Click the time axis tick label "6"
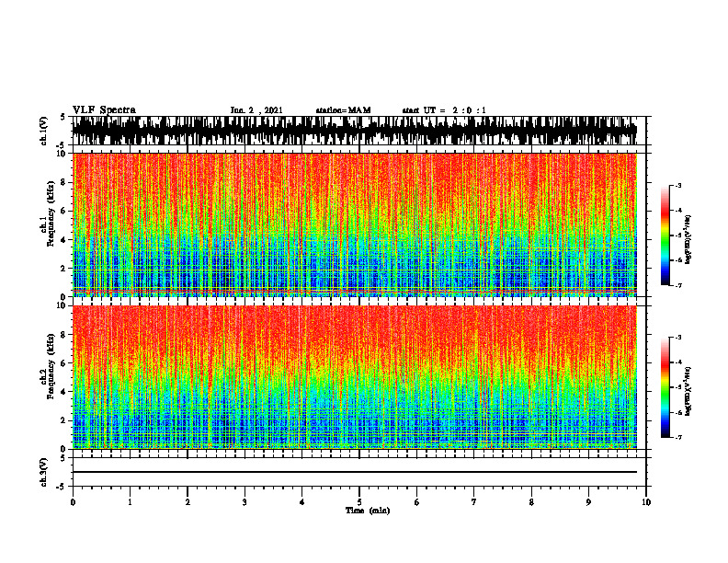Image resolution: width=728 pixels, height=563 pixels. 417,502
